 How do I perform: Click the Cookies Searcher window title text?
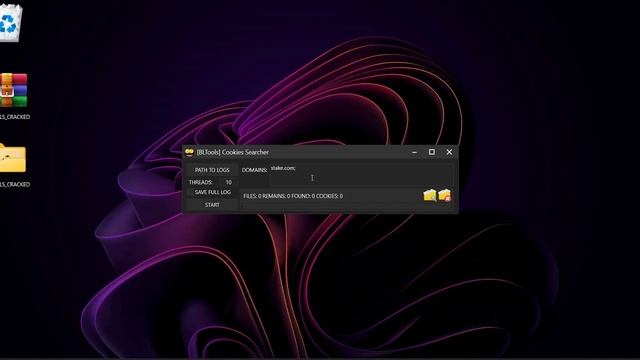coord(233,152)
